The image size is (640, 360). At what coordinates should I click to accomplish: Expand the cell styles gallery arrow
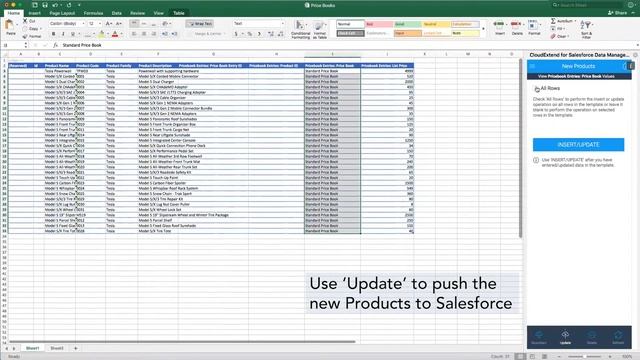(483, 29)
